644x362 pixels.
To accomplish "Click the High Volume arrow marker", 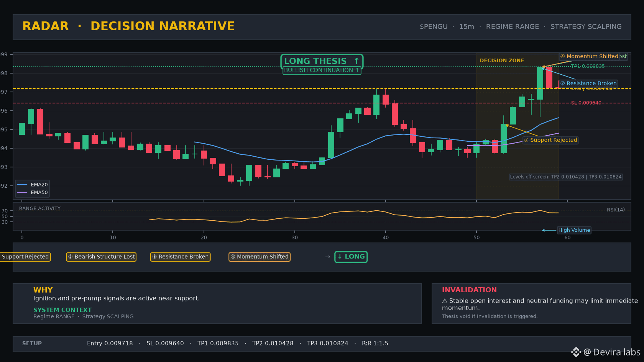I will click(549, 230).
